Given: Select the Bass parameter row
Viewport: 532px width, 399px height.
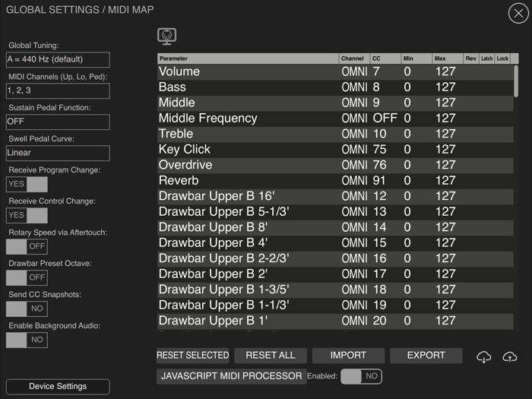Looking at the screenshot, I should click(335, 87).
